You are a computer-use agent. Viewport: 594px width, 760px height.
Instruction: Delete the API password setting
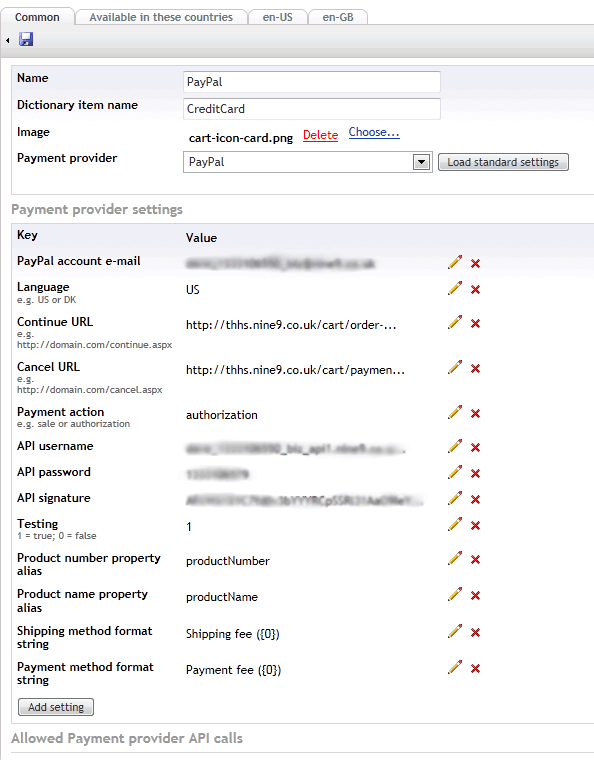click(x=475, y=474)
